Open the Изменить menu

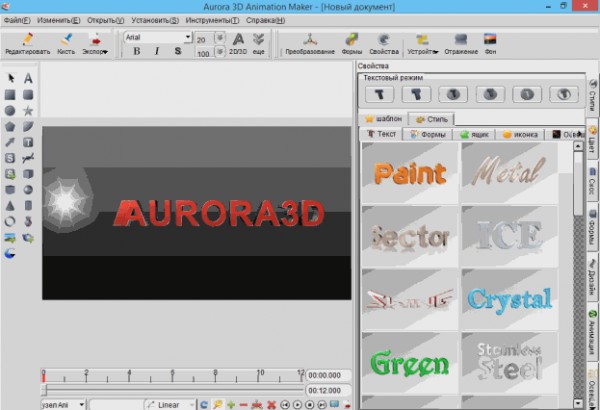(x=59, y=20)
